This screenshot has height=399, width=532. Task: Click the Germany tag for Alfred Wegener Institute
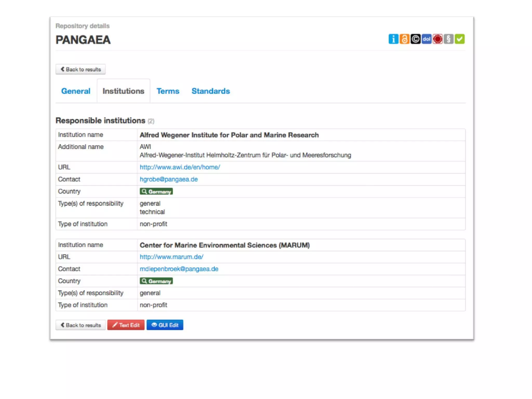[x=156, y=192]
